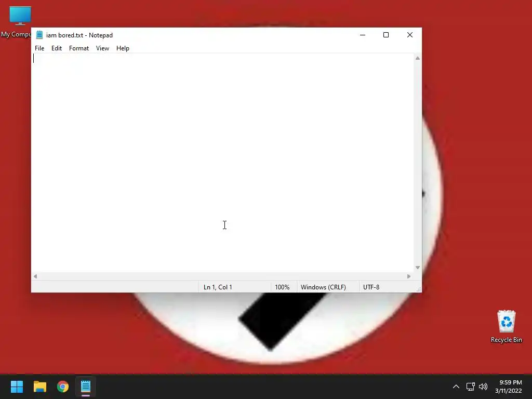This screenshot has width=532, height=399.
Task: Click the vertical scrollbar up arrow
Action: 418,58
